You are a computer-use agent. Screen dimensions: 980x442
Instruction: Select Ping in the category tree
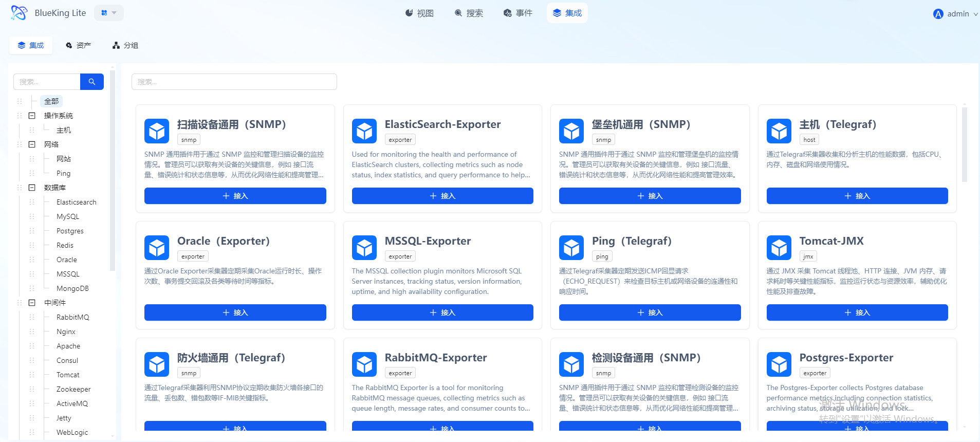tap(64, 173)
